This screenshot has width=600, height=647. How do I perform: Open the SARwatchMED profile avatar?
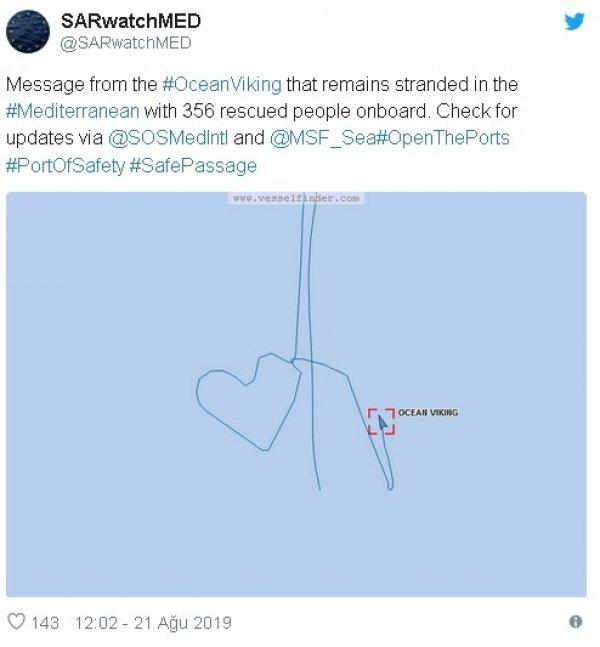[28, 31]
